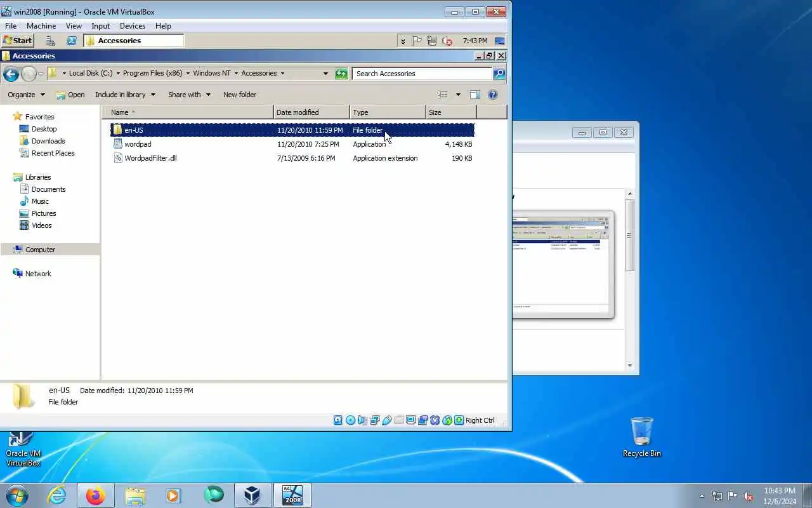The height and width of the screenshot is (508, 812).
Task: Select WordpadFilter.dll file
Action: point(292,158)
